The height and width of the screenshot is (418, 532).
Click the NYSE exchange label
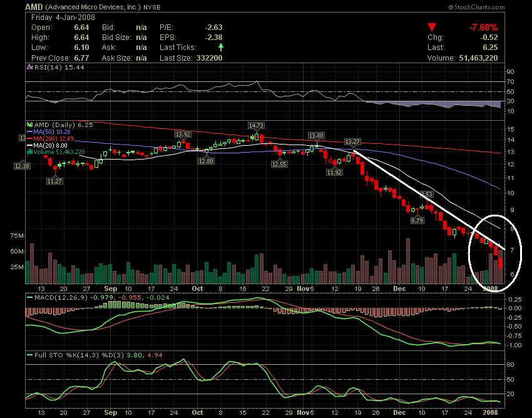[151, 8]
